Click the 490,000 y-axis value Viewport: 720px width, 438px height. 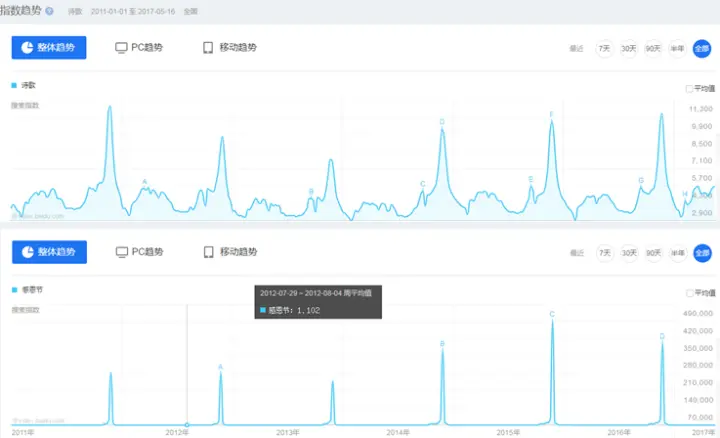[698, 313]
